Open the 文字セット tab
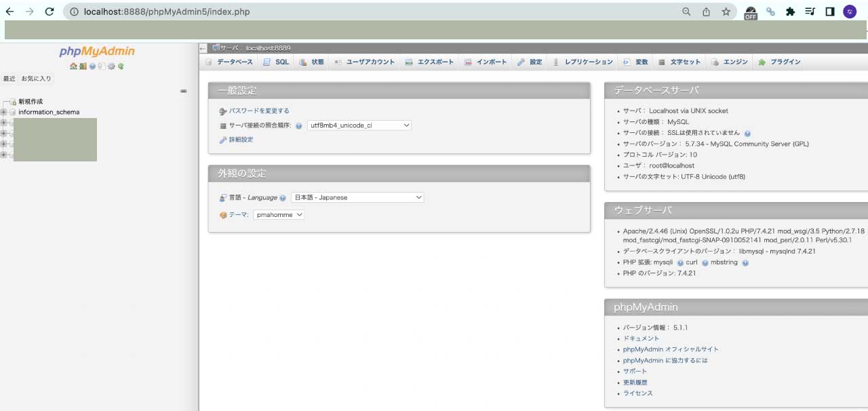This screenshot has height=411, width=868. coord(680,62)
